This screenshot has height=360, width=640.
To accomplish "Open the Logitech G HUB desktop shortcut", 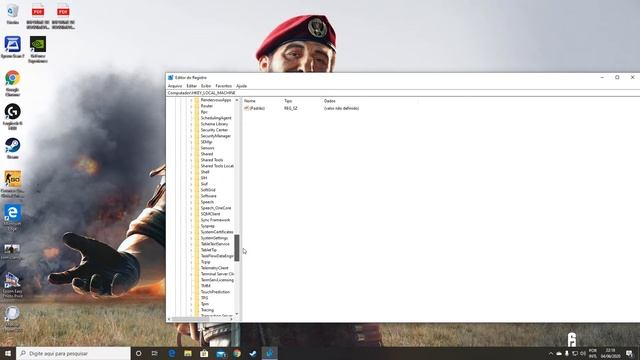I will pyautogui.click(x=13, y=116).
